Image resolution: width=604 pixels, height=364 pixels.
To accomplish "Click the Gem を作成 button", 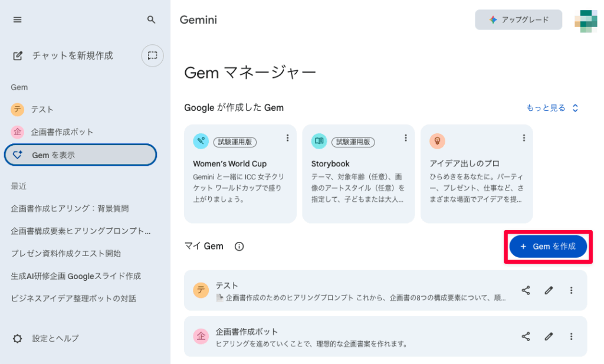I will tap(547, 247).
